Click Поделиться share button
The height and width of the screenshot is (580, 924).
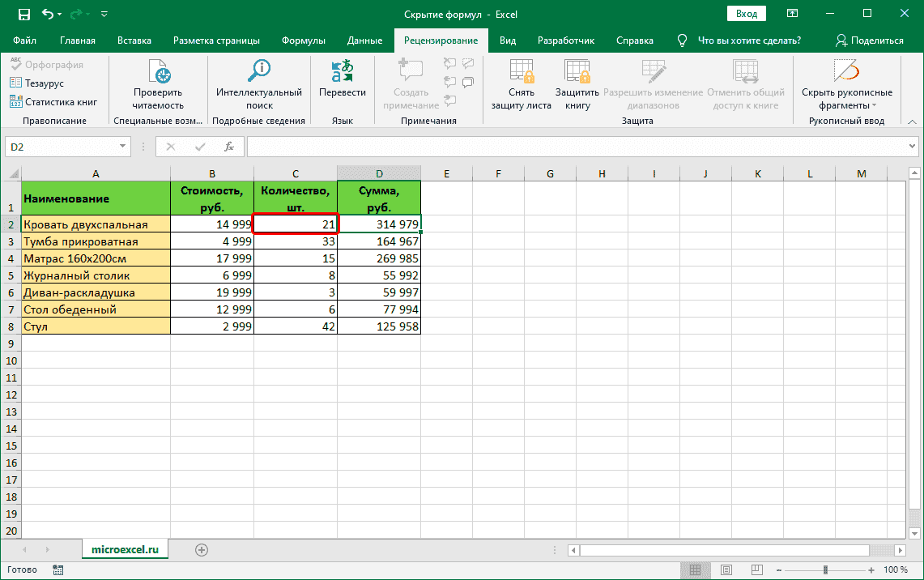870,41
